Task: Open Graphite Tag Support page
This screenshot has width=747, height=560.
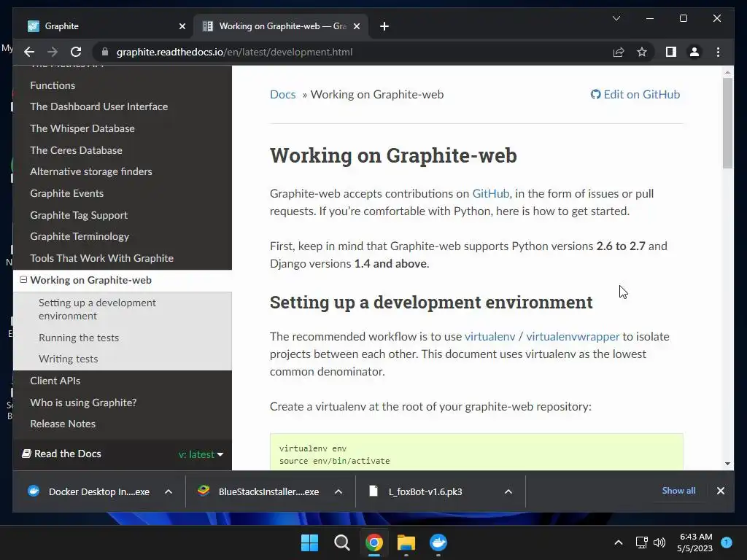Action: tap(79, 215)
